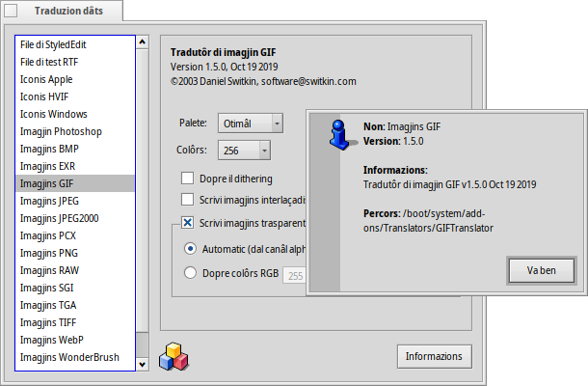Uncheck "Scrivi imagjins trasparentis" option
This screenshot has height=386, width=588.
tap(188, 224)
